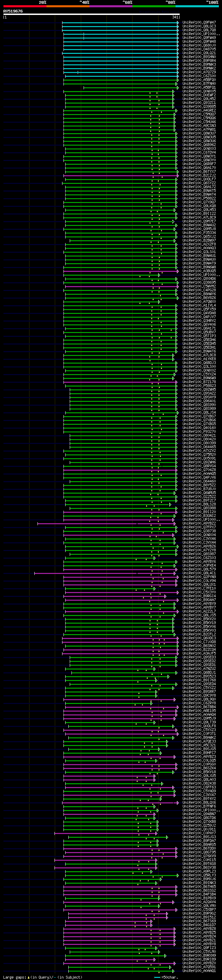The height and width of the screenshot is (980, 222).
Task: Click hit label UniRef100_B3GNI2
Action: point(199,516)
